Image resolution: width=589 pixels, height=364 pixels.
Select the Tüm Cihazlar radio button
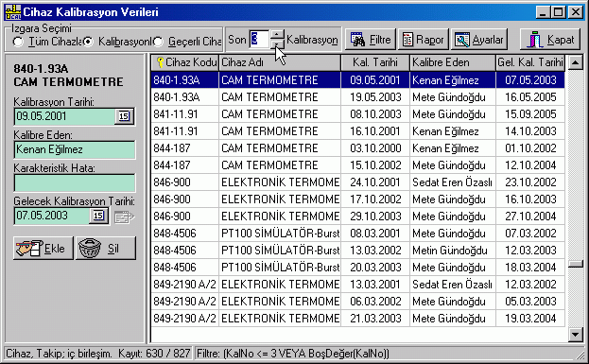(x=18, y=42)
